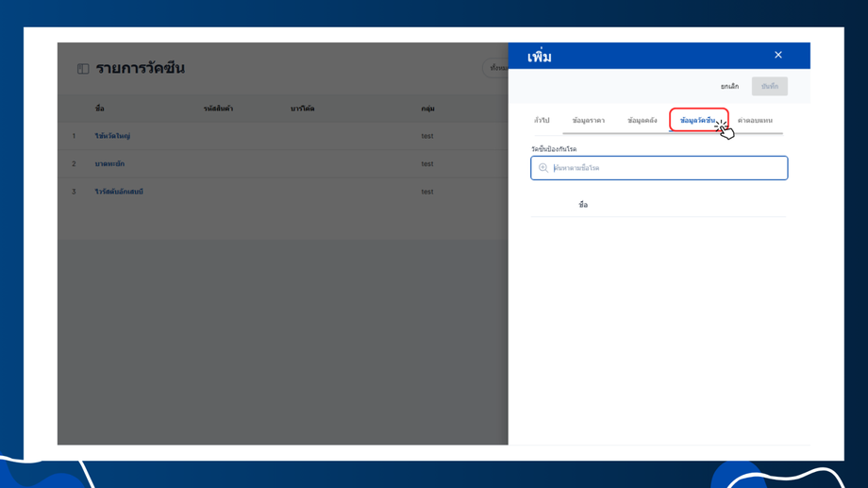This screenshot has width=868, height=488.
Task: Click the test group cell for ไวรัสตับอักเสบบี
Action: coord(426,192)
